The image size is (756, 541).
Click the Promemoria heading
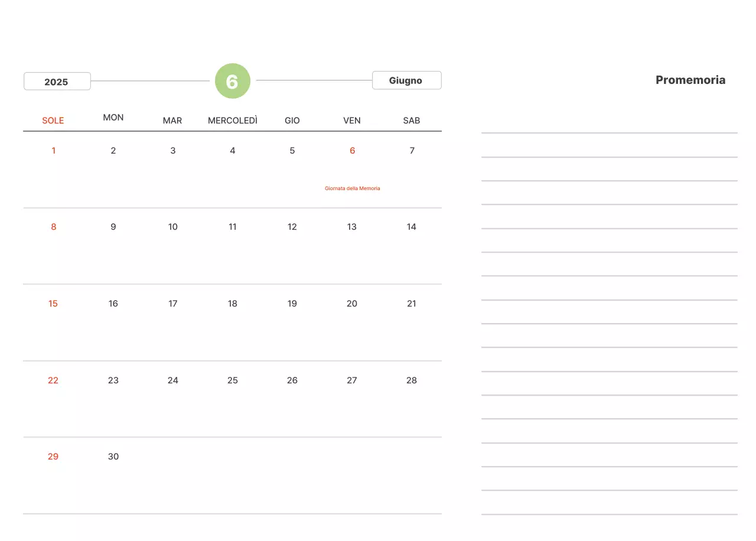pyautogui.click(x=690, y=80)
